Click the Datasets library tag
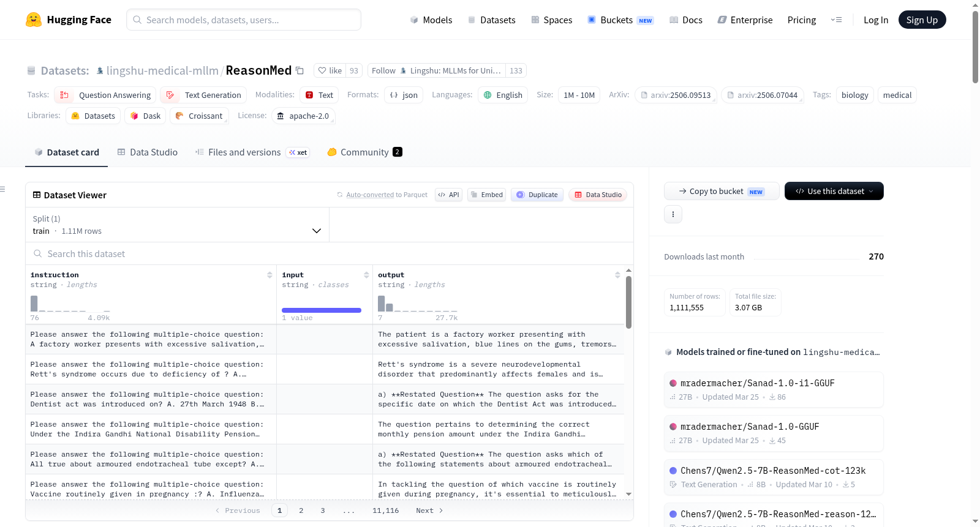The width and height of the screenshot is (980, 527). pyautogui.click(x=93, y=116)
